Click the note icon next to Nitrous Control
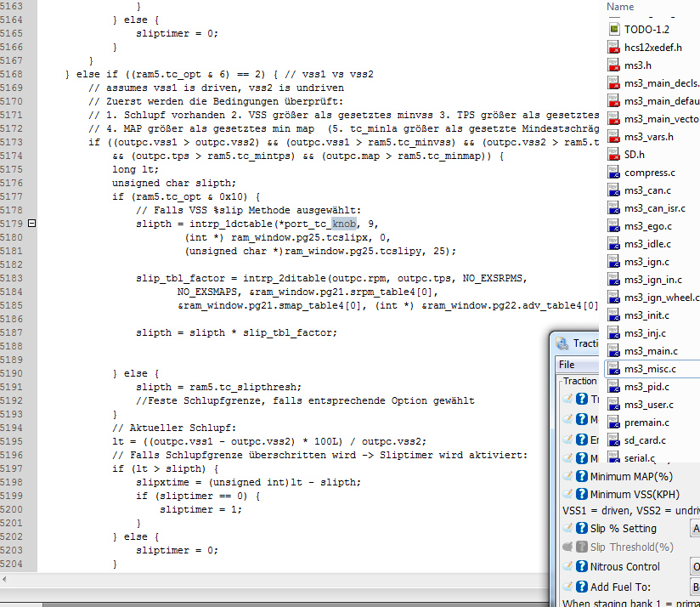The height and width of the screenshot is (607, 700). 568,567
